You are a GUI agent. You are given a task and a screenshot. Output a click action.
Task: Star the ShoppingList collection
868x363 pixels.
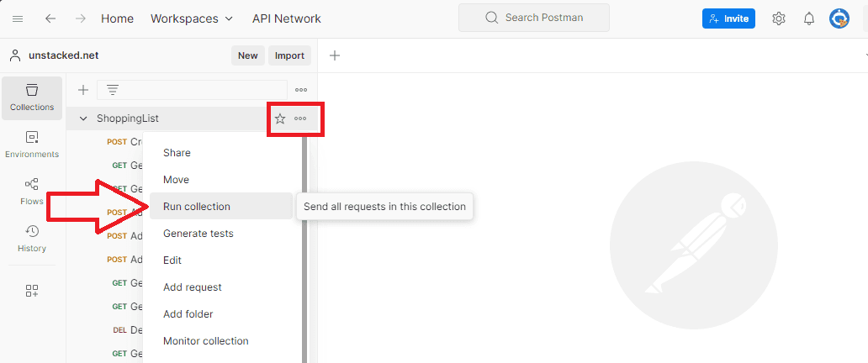click(280, 119)
